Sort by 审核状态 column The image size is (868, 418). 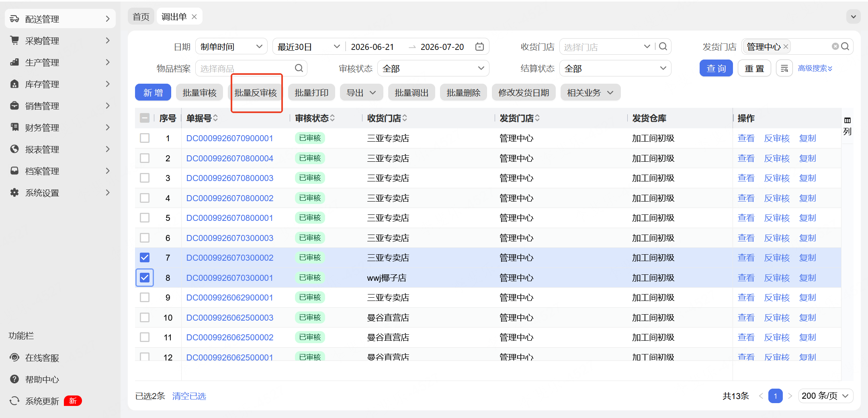coord(332,118)
